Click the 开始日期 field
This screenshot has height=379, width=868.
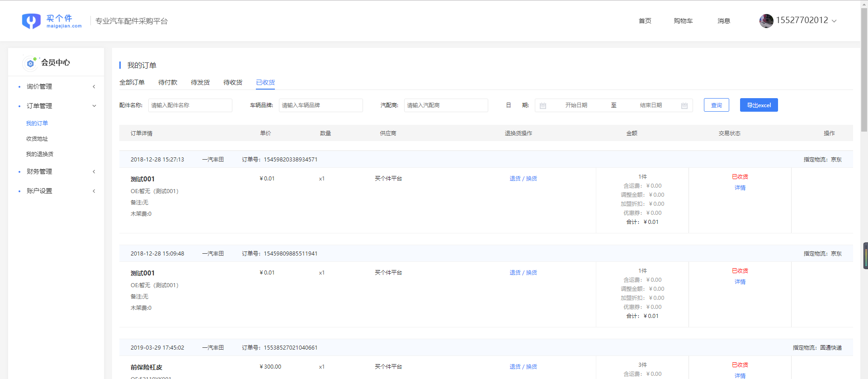tap(576, 105)
